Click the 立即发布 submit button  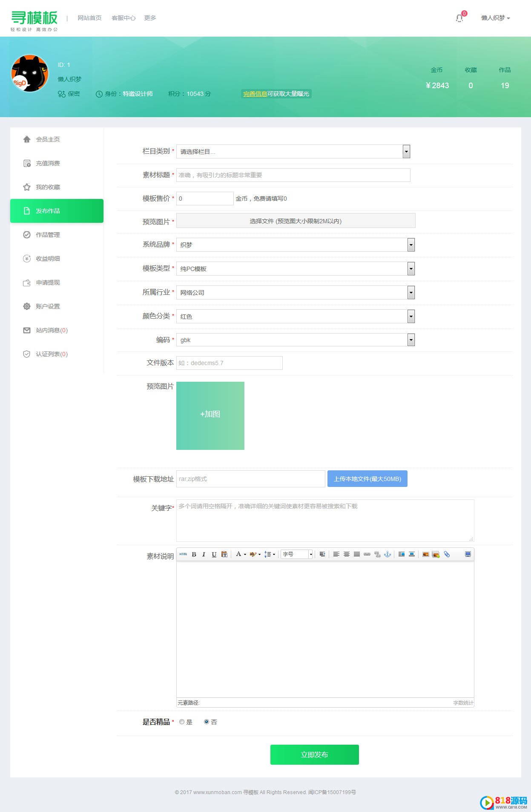(315, 754)
